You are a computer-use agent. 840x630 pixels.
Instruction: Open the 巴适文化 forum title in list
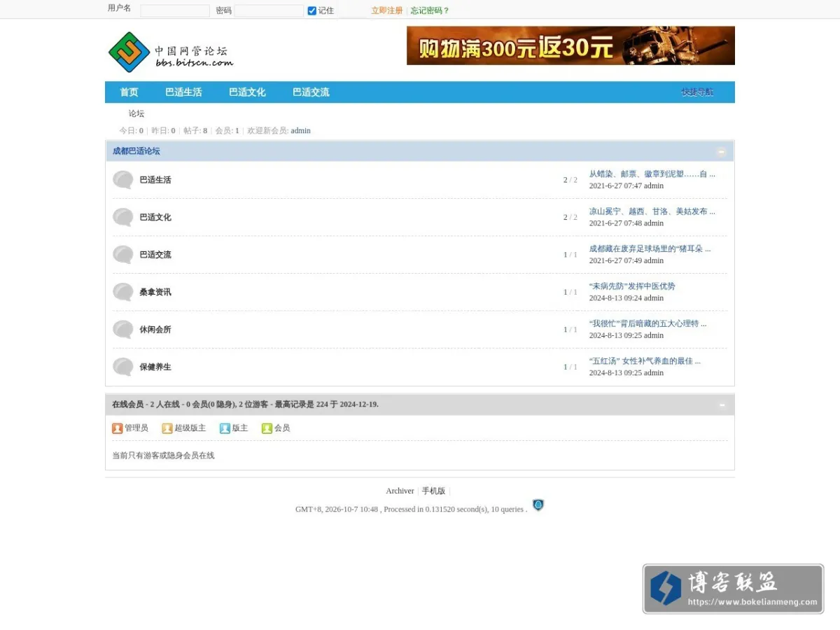point(155,217)
